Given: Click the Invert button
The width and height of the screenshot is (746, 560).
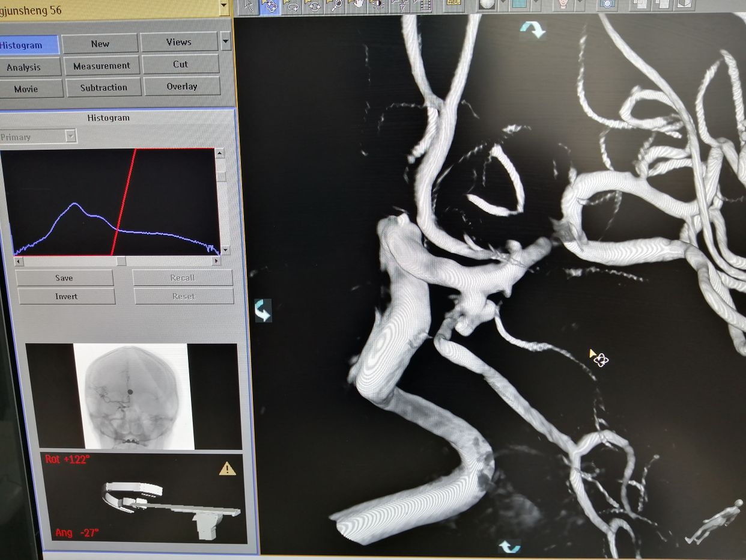Looking at the screenshot, I should tap(66, 296).
